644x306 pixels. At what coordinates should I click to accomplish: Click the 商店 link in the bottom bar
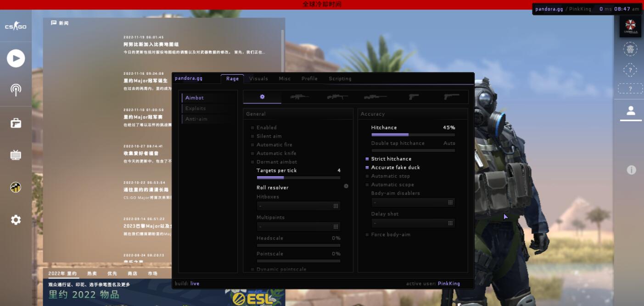(132, 273)
